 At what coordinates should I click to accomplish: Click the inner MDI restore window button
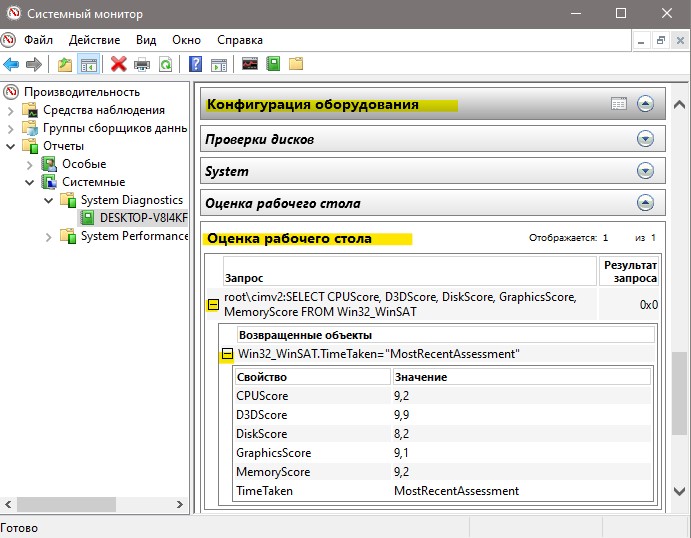tap(661, 41)
